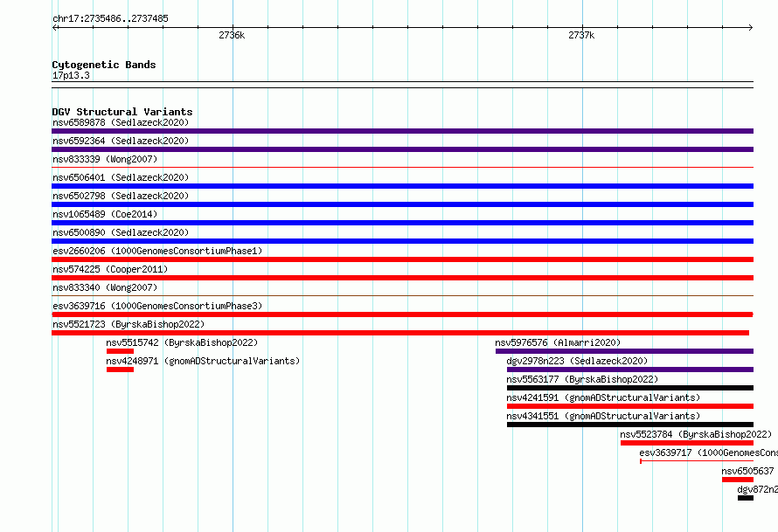Click the short nsv5515742 red bar
This screenshot has width=778, height=532.
click(120, 351)
